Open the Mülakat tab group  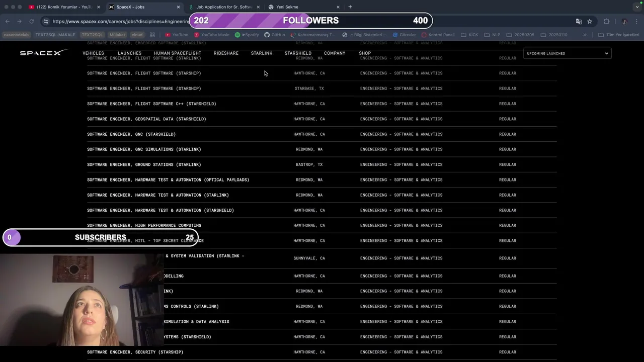coord(117,35)
